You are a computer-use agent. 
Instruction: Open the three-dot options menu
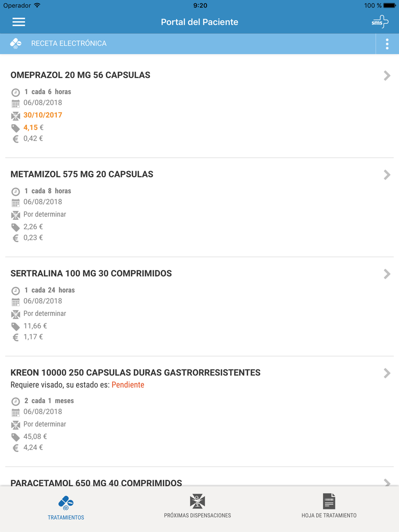[387, 44]
